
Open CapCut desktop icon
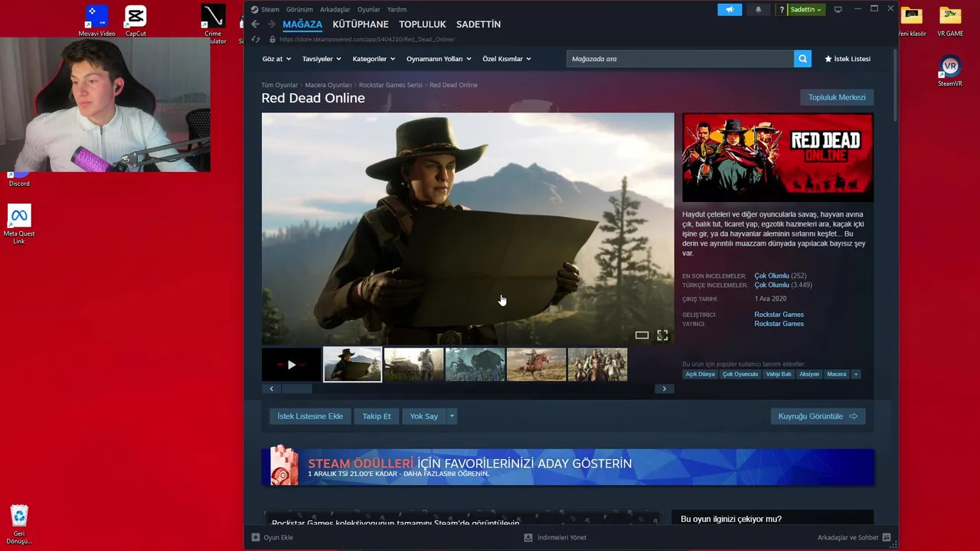tap(136, 21)
